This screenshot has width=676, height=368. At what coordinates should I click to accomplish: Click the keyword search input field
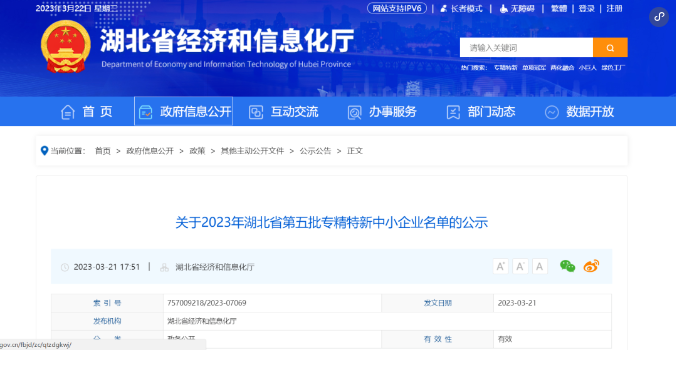526,47
